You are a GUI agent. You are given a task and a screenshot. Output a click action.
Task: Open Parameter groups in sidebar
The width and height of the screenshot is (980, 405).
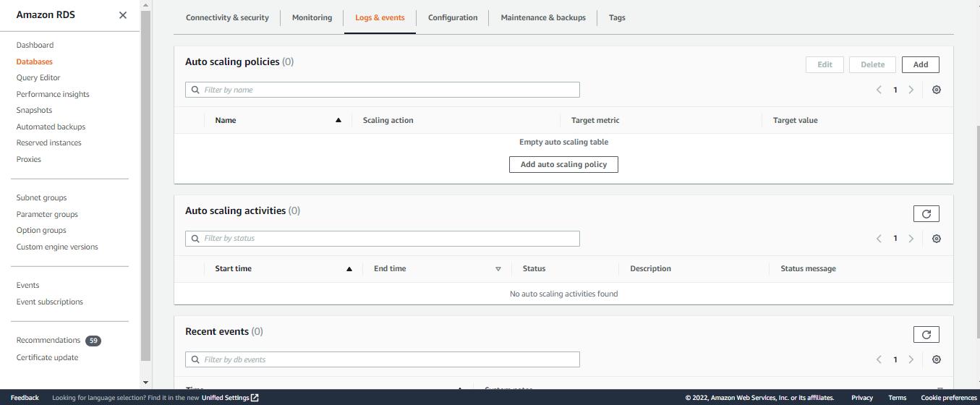click(47, 214)
